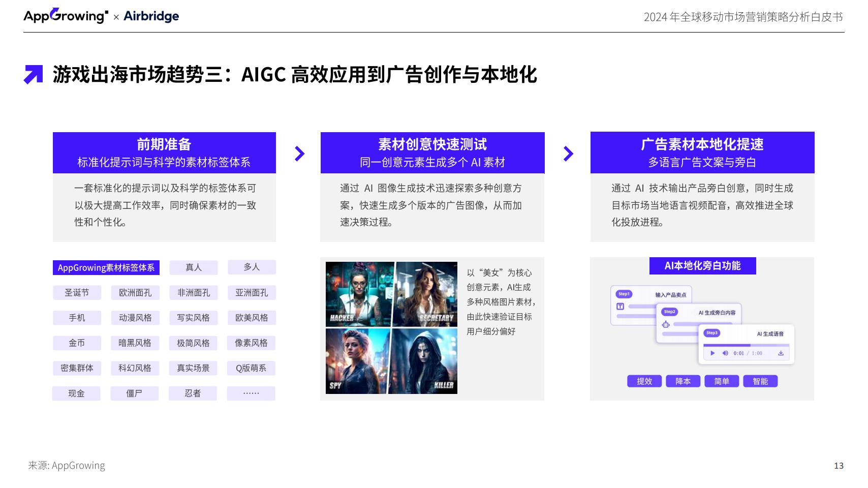Select the 非洲面孔 tag
Screen dimensions: 868x488
coord(194,293)
